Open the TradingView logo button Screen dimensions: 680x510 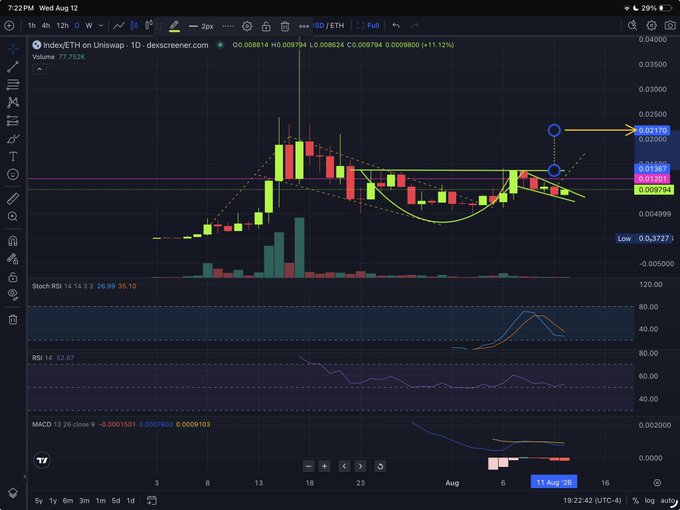[42, 460]
